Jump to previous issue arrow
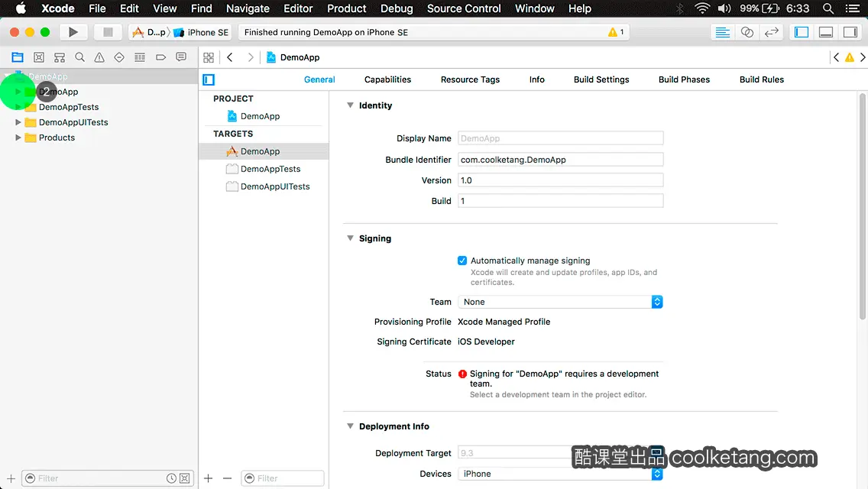Image resolution: width=868 pixels, height=489 pixels. click(837, 57)
